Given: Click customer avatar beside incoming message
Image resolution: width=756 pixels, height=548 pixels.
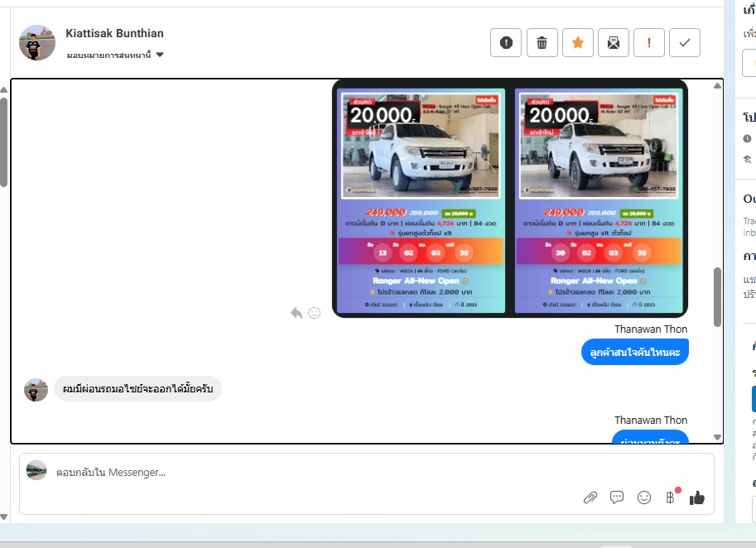Looking at the screenshot, I should click(36, 389).
